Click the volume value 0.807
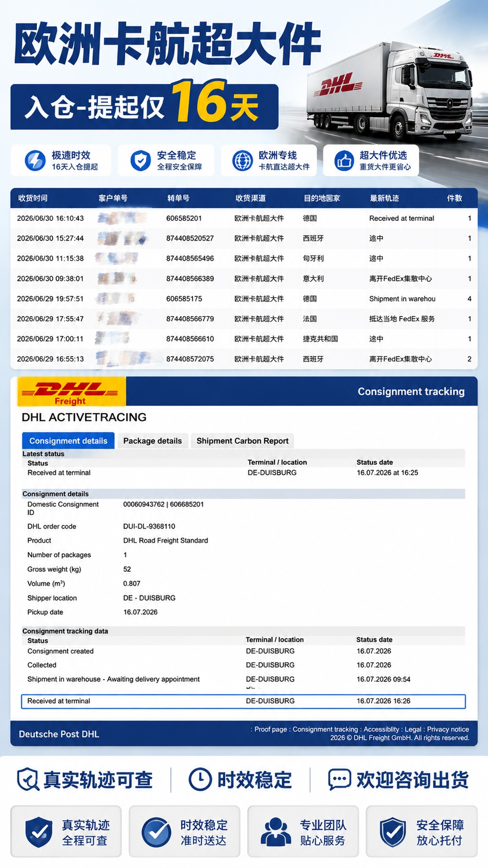Viewport: 488px width, 868px height. (132, 584)
